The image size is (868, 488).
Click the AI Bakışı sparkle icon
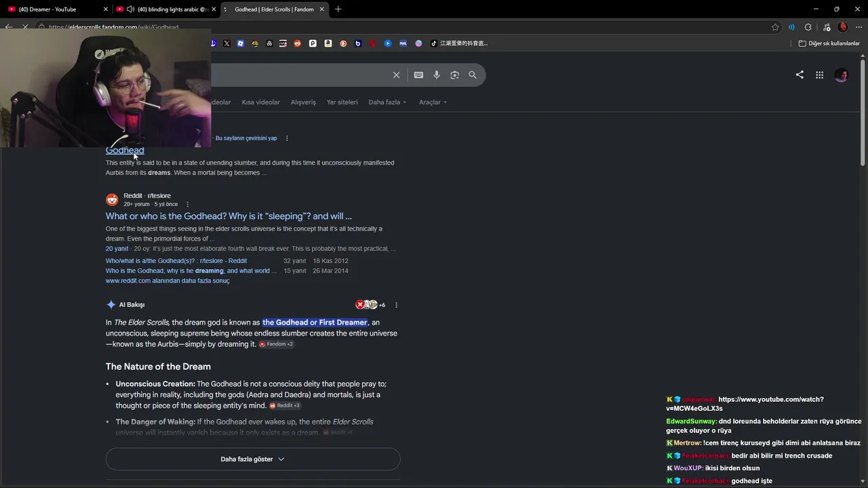coord(111,305)
